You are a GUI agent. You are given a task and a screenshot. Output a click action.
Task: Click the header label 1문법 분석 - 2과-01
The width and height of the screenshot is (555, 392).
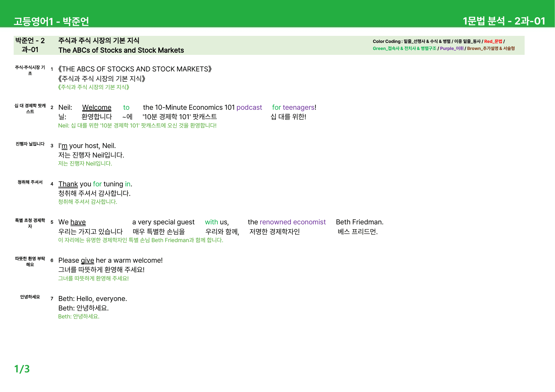pyautogui.click(x=504, y=21)
